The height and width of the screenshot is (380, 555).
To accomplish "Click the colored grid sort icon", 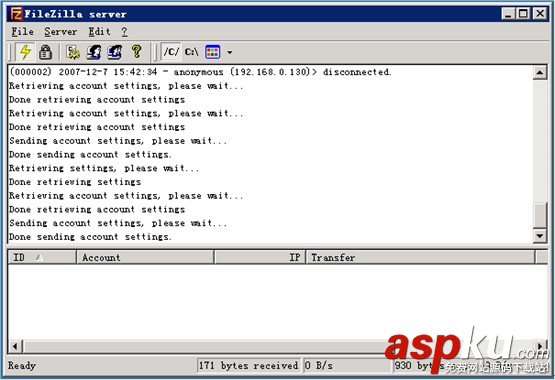I will click(x=212, y=52).
